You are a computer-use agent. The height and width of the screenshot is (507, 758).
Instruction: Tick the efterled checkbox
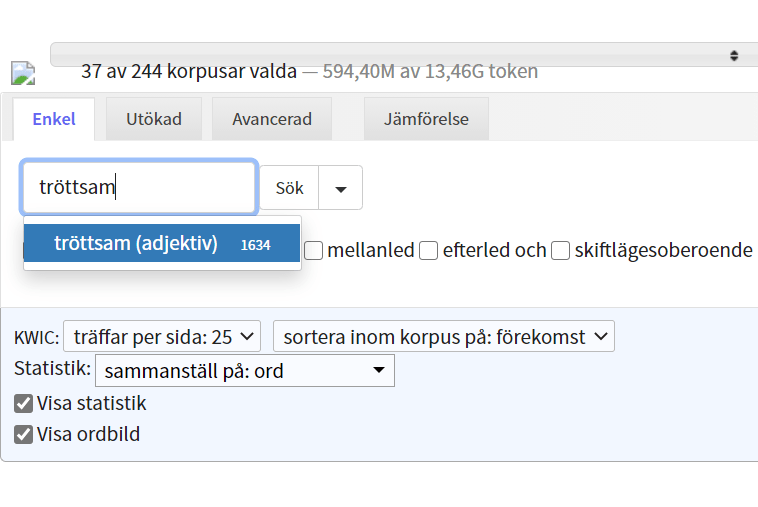pos(429,250)
